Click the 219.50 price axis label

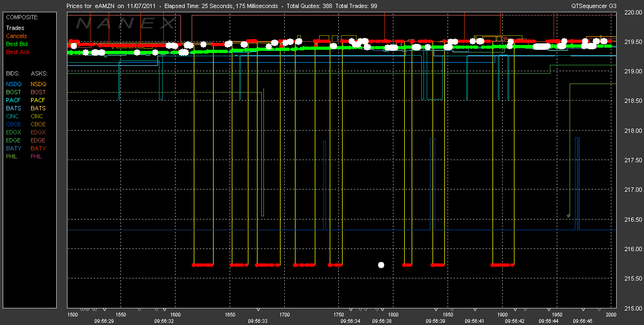click(x=633, y=42)
